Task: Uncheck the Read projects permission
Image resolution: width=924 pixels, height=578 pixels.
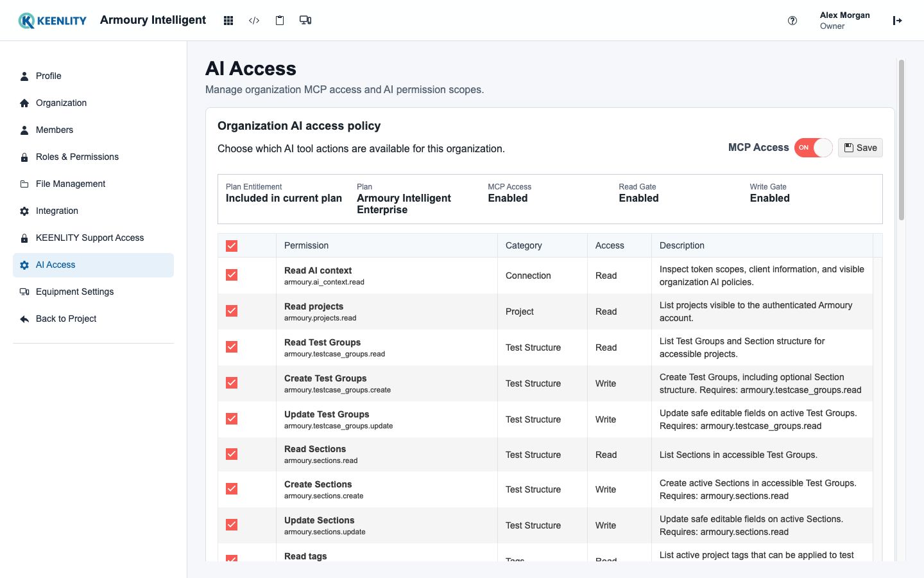Action: click(232, 311)
